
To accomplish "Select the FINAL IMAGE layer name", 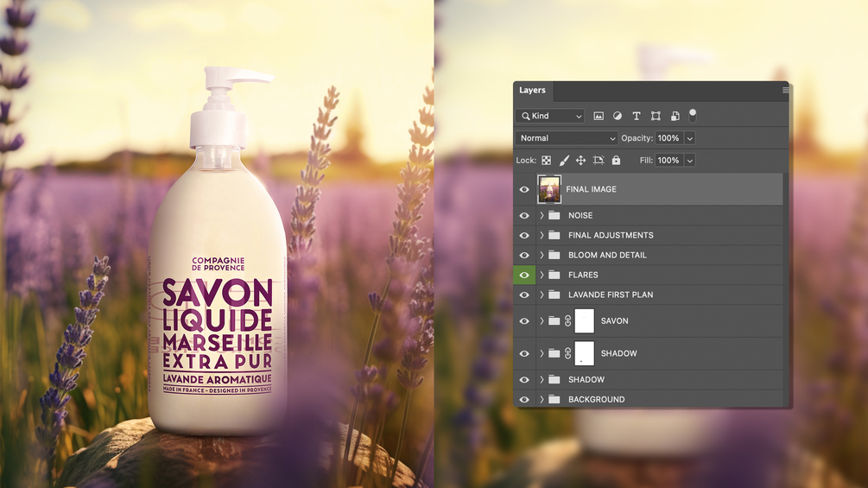I will tap(592, 189).
